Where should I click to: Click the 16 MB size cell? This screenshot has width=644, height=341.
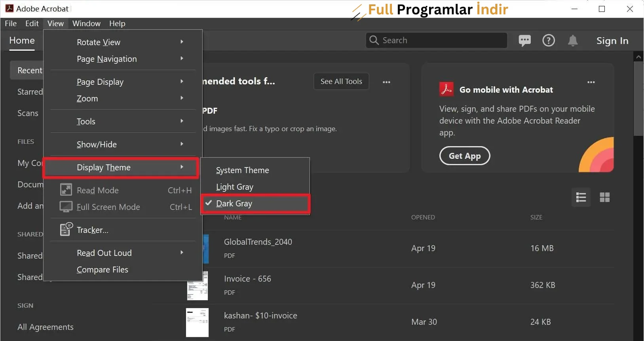pyautogui.click(x=542, y=248)
